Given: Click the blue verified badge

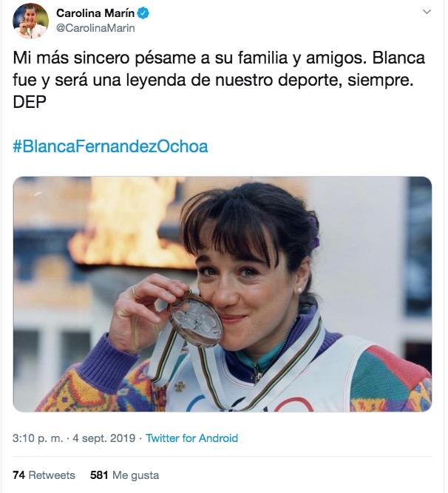Looking at the screenshot, I should pyautogui.click(x=145, y=13).
